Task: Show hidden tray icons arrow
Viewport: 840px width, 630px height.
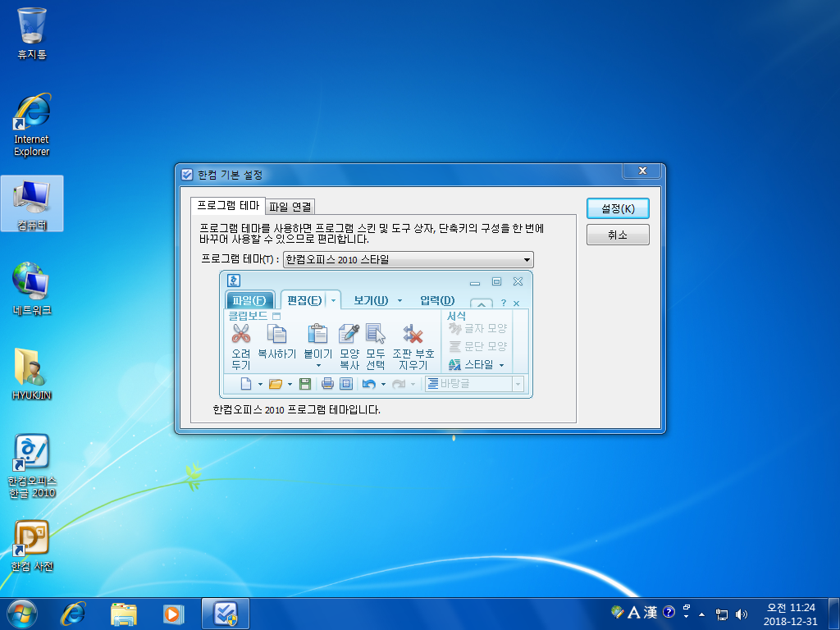Action: point(702,614)
